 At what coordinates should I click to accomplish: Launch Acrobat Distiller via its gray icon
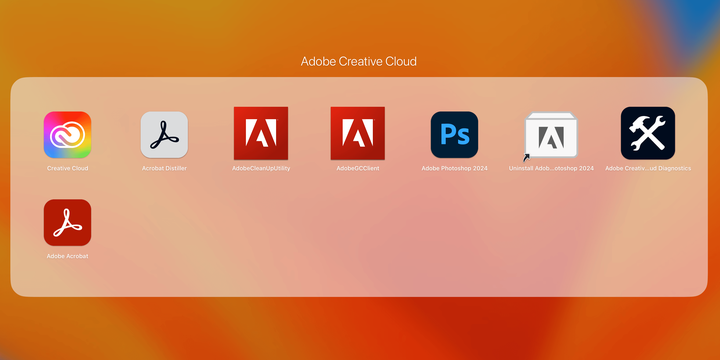[x=164, y=135]
